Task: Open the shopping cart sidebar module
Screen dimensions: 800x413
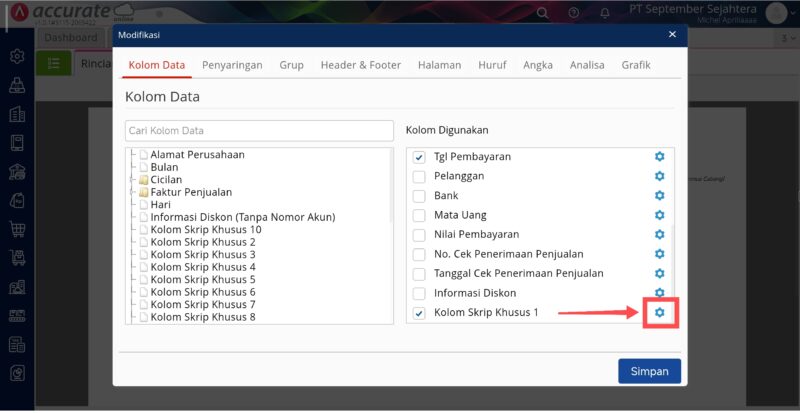Action: (17, 229)
